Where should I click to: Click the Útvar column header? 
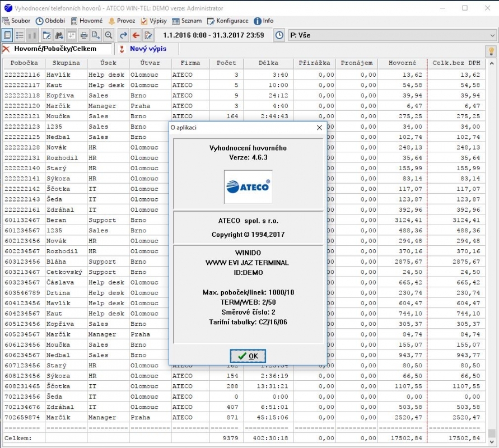150,63
